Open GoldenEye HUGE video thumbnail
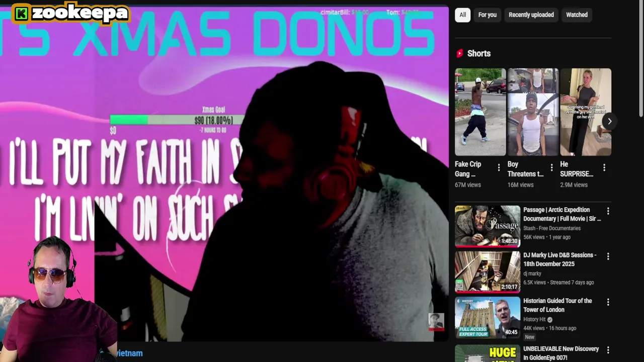This screenshot has width=644, height=362. pos(488,353)
